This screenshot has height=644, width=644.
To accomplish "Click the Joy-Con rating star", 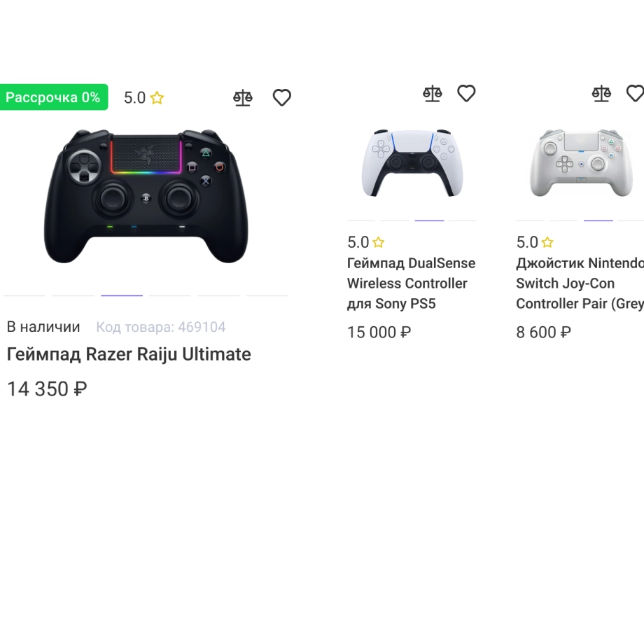I will point(547,242).
